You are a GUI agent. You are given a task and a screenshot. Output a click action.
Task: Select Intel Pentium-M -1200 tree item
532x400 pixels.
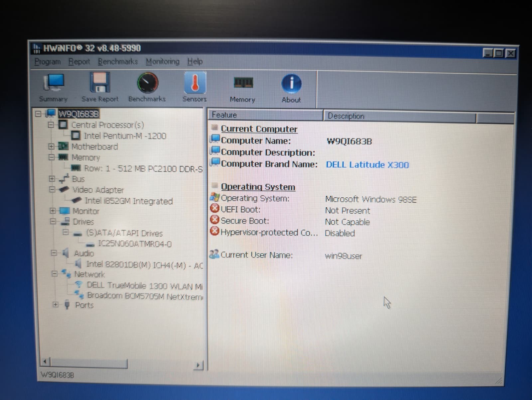125,136
